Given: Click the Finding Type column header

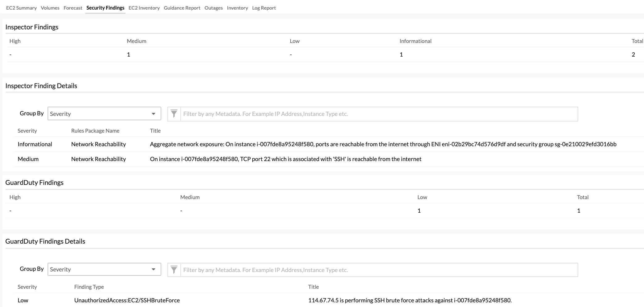Looking at the screenshot, I should click(89, 287).
